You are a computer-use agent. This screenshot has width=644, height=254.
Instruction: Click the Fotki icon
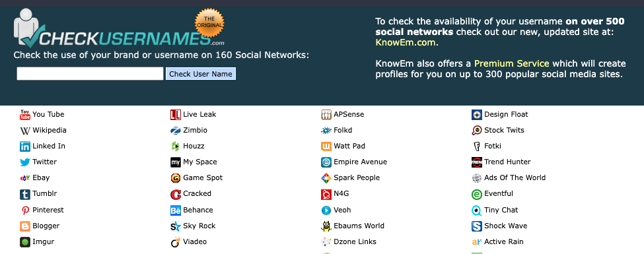pos(477,146)
